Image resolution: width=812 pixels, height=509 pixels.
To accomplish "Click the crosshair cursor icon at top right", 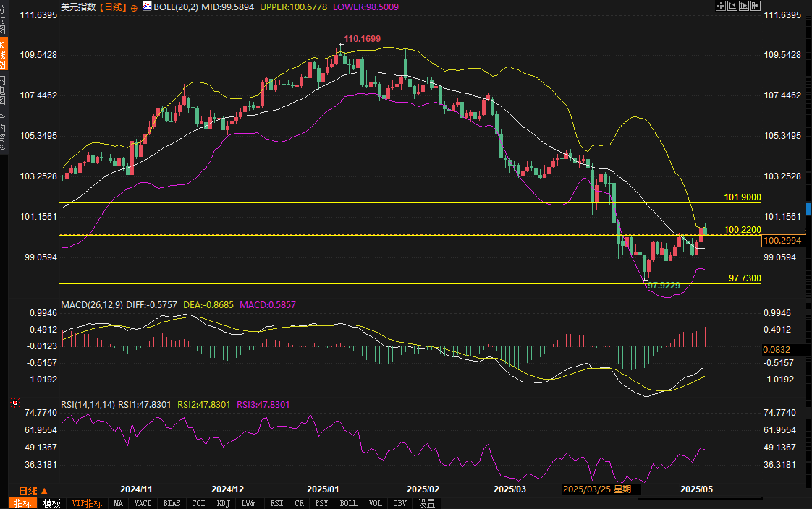I will pos(720,7).
